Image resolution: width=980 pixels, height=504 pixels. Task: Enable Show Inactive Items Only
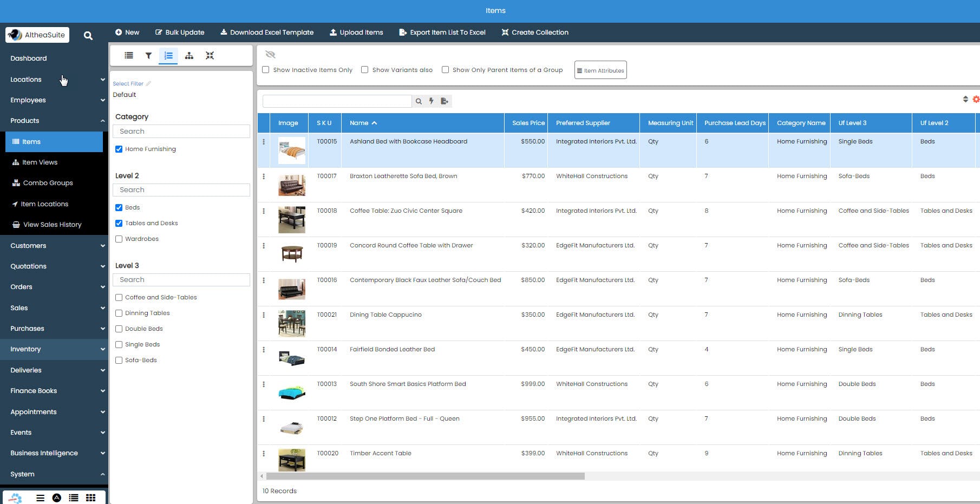coord(266,70)
